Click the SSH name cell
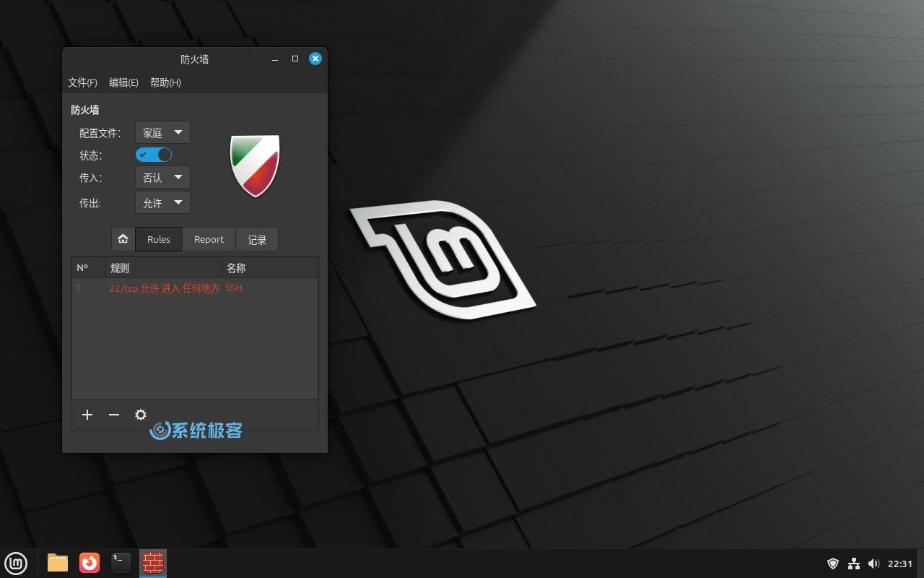Viewport: 924px width, 578px height. tap(234, 288)
